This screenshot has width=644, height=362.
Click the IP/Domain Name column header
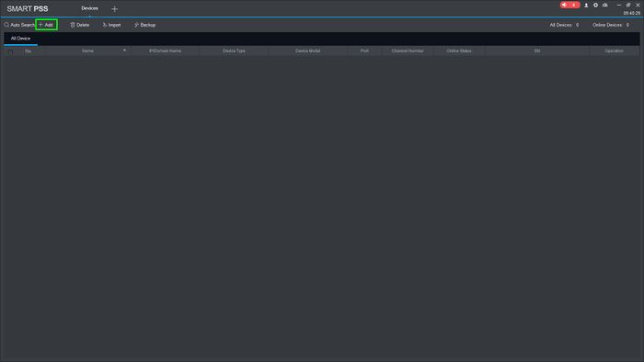[165, 51]
